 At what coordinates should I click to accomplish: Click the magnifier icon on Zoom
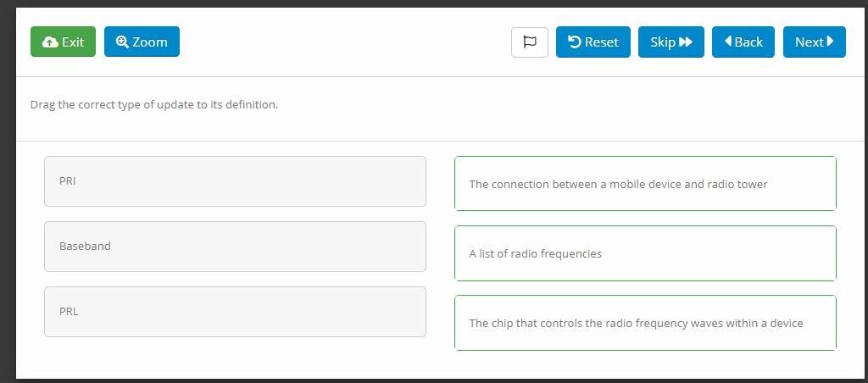pyautogui.click(x=122, y=42)
